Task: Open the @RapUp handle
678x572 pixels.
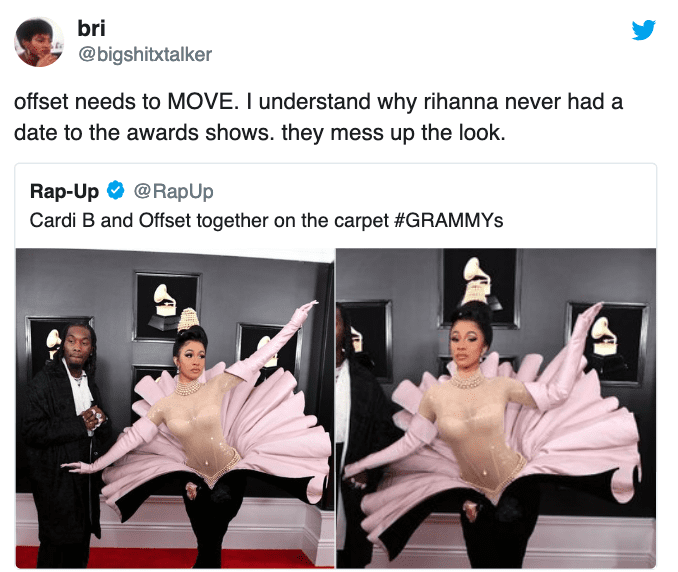Action: click(173, 191)
